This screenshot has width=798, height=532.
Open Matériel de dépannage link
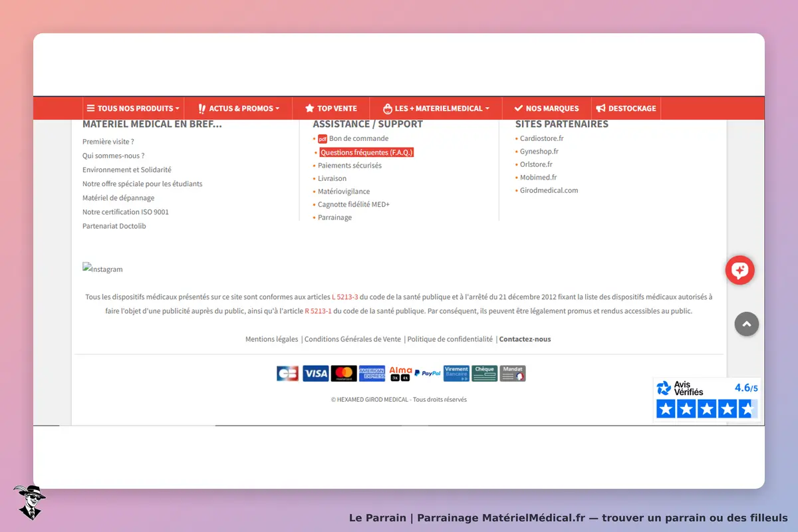pyautogui.click(x=118, y=198)
